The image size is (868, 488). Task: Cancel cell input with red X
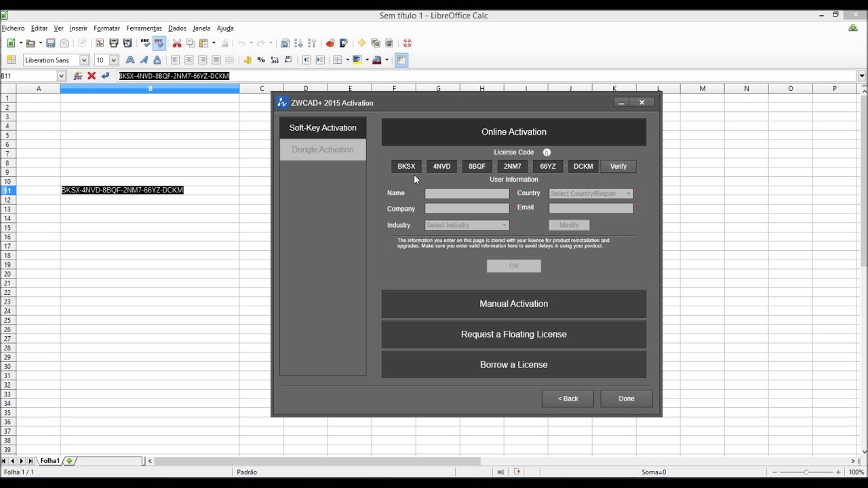tap(92, 76)
